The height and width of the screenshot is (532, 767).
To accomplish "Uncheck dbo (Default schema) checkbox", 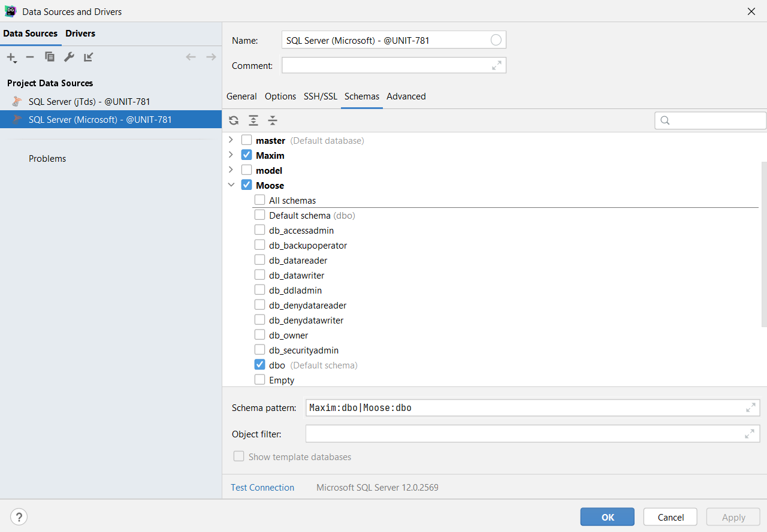I will (x=259, y=365).
